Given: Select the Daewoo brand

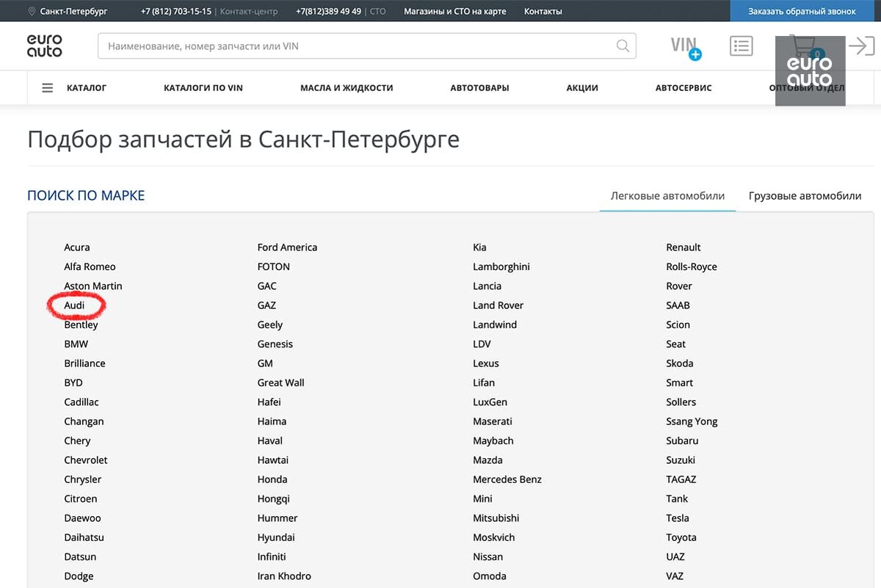Looking at the screenshot, I should pos(82,518).
